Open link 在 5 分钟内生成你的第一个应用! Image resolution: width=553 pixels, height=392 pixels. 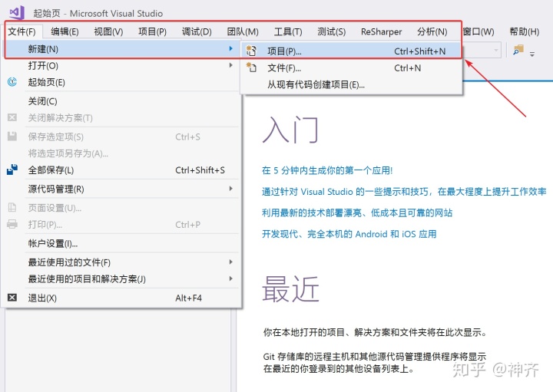point(327,170)
